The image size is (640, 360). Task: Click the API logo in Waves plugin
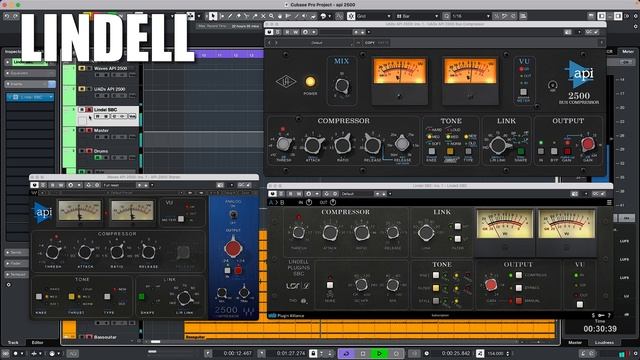[42, 212]
